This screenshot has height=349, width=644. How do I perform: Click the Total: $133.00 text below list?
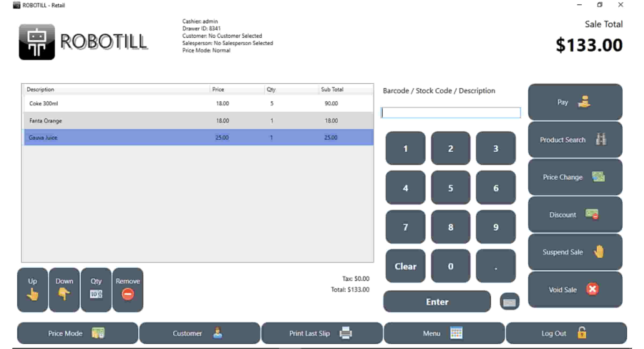(350, 289)
